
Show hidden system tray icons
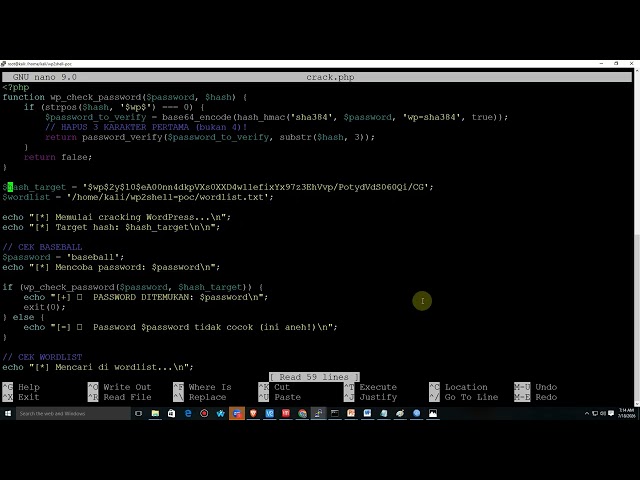click(x=587, y=413)
